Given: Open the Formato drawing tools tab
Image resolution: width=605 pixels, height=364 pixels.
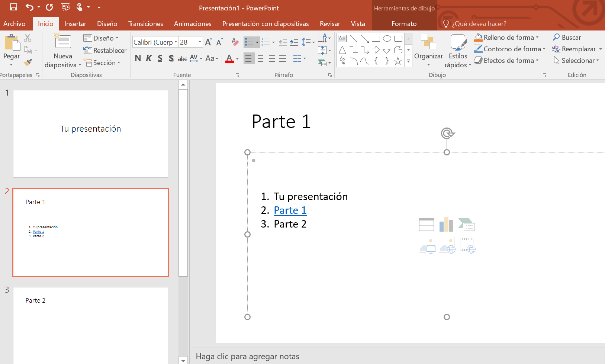Looking at the screenshot, I should point(404,24).
